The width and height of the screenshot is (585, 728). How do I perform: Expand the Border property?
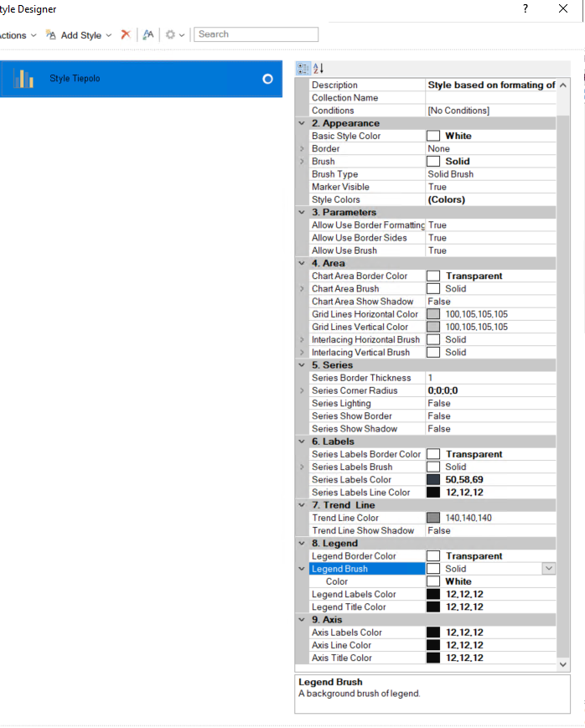pyautogui.click(x=302, y=149)
